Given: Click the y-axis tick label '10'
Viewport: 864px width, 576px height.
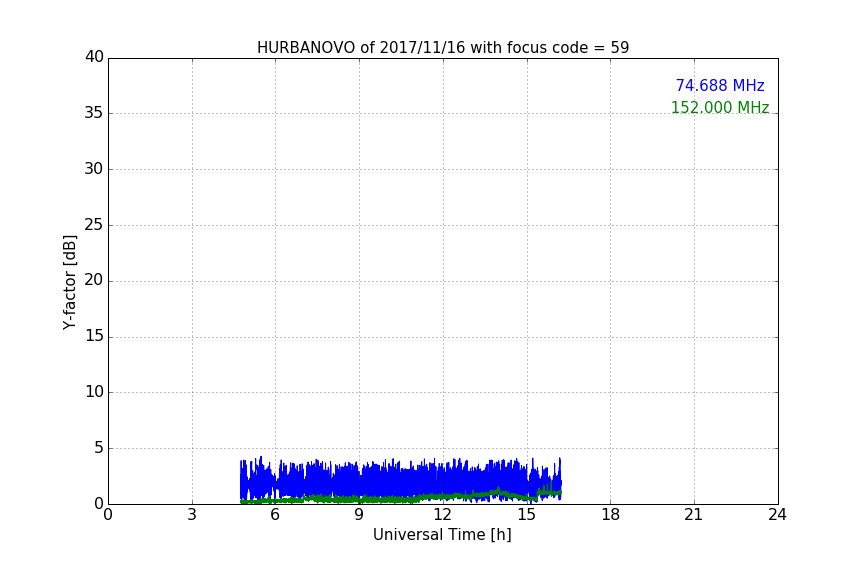Looking at the screenshot, I should pos(94,392).
